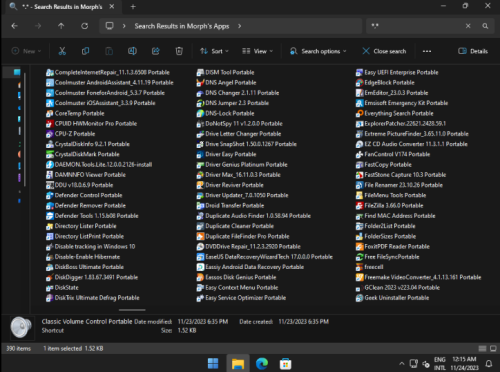Click the Search Results in Morph's Apps breadcrumb
The width and height of the screenshot is (500, 372).
[182, 26]
